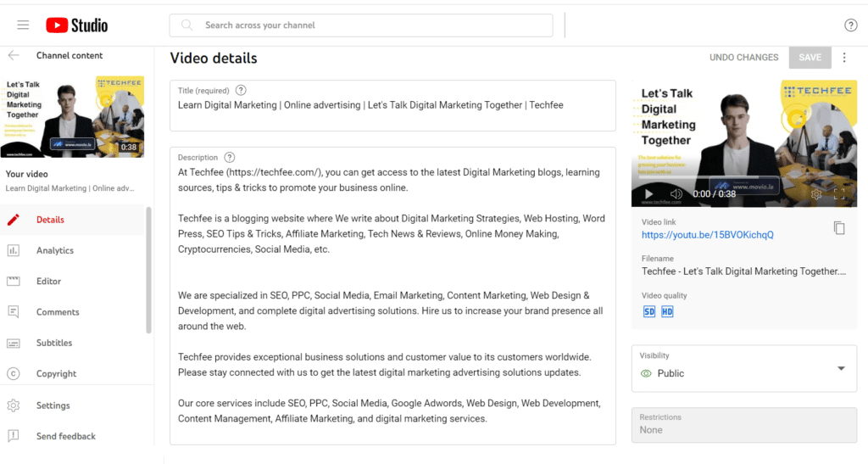Seek using the preview progress bar
Image resolution: width=868 pixels, height=464 pixels.
743,178
